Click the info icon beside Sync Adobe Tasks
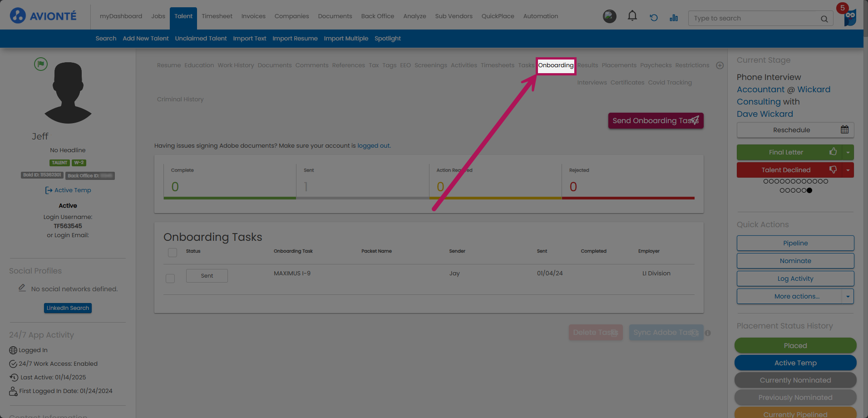Screen dimensions: 868x418 708,333
